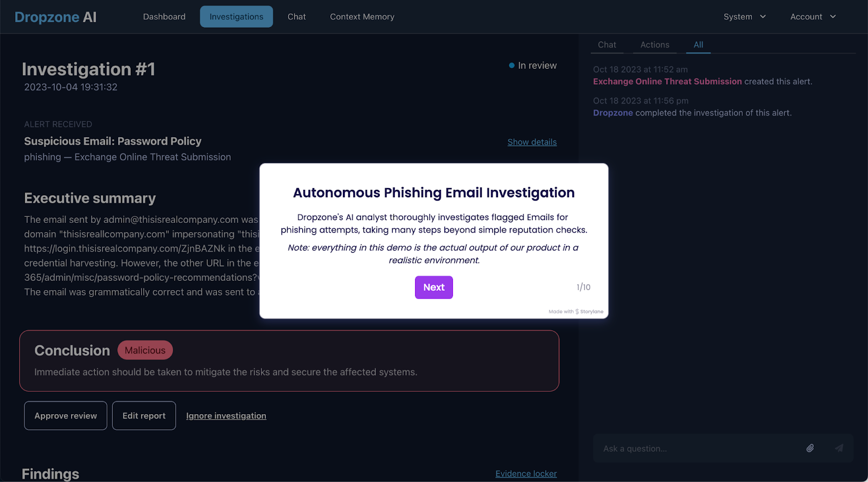Open the Evidence locker link
This screenshot has width=868, height=482.
[526, 473]
